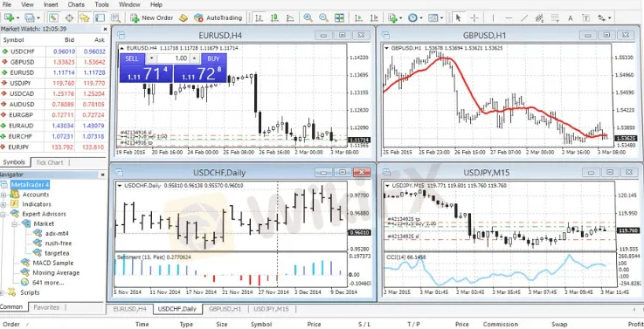
Task: Click the Templates toolbar icon
Action: 433,17
